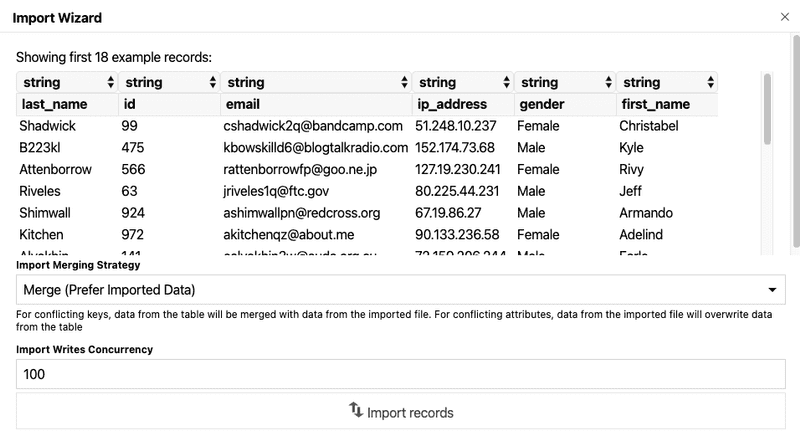Click the id cell 972
800x441 pixels.
133,234
